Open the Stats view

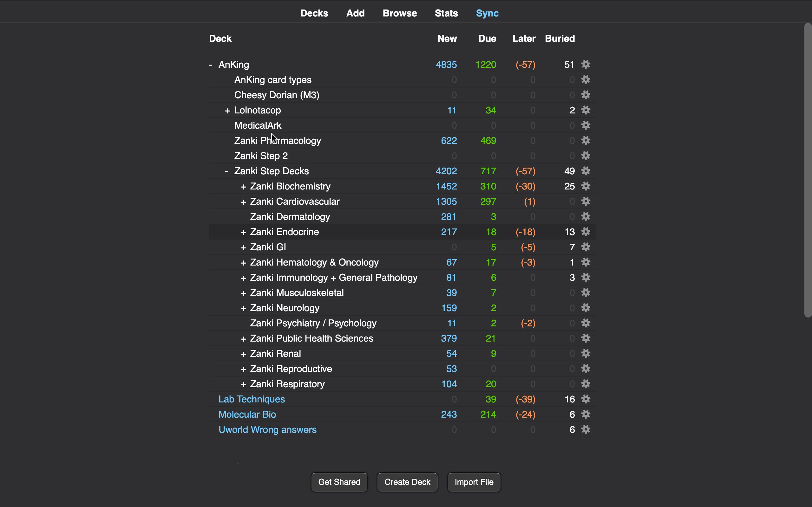pos(446,13)
